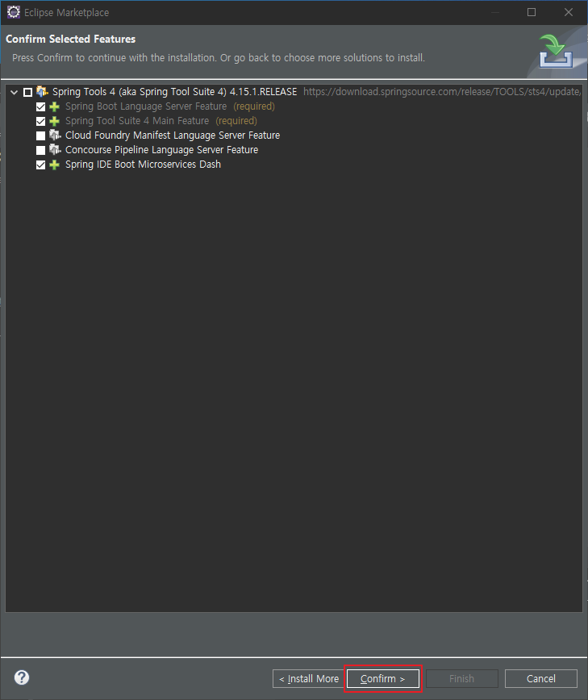Click the Eclipse Marketplace title bar icon
This screenshot has height=700, width=588.
(x=14, y=12)
